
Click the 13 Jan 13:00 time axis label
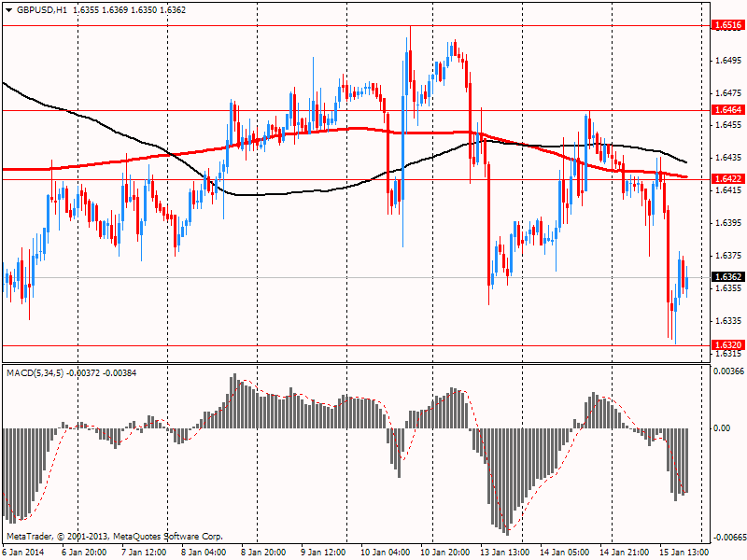(504, 553)
